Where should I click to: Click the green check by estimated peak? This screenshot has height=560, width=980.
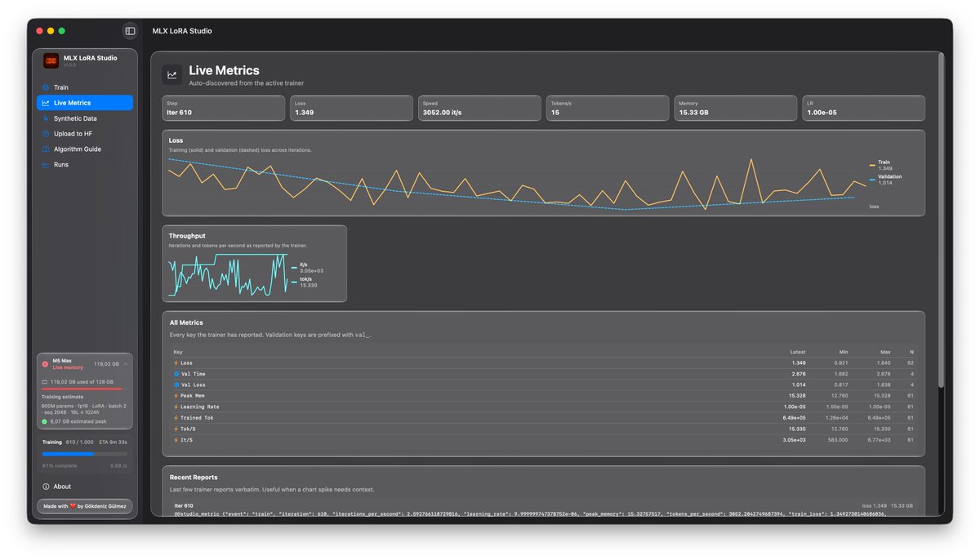coord(45,422)
